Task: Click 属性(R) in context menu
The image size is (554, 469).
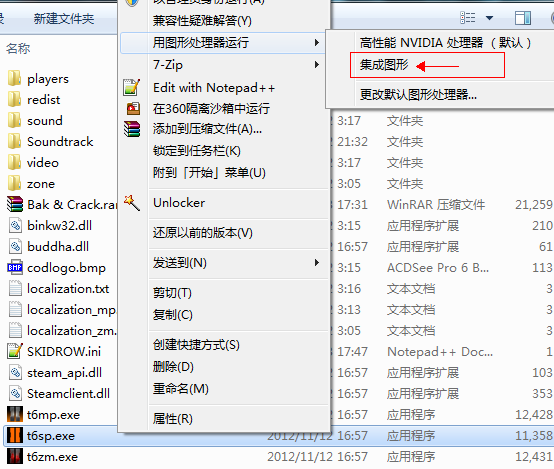Action: [173, 419]
